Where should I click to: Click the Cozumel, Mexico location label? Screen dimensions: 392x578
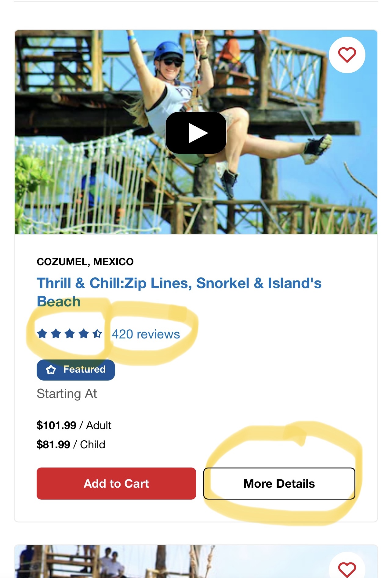tap(85, 262)
